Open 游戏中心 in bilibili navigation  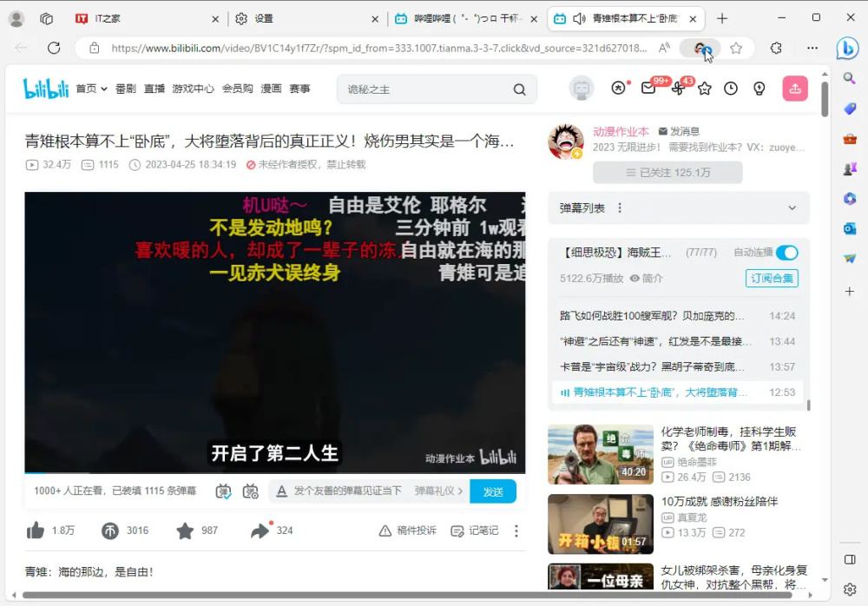[194, 89]
